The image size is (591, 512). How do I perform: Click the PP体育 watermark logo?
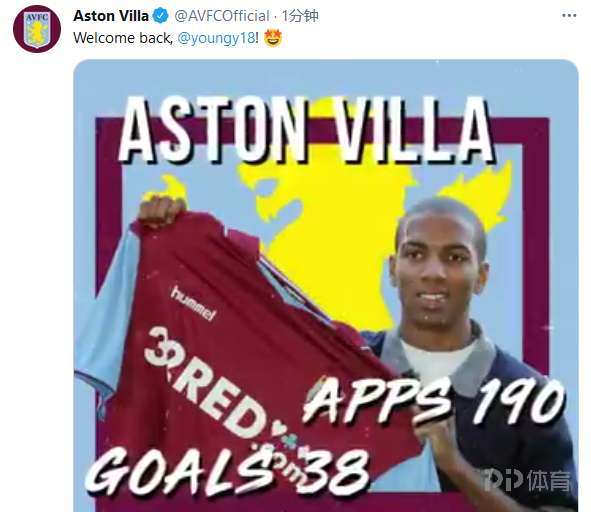click(x=527, y=480)
